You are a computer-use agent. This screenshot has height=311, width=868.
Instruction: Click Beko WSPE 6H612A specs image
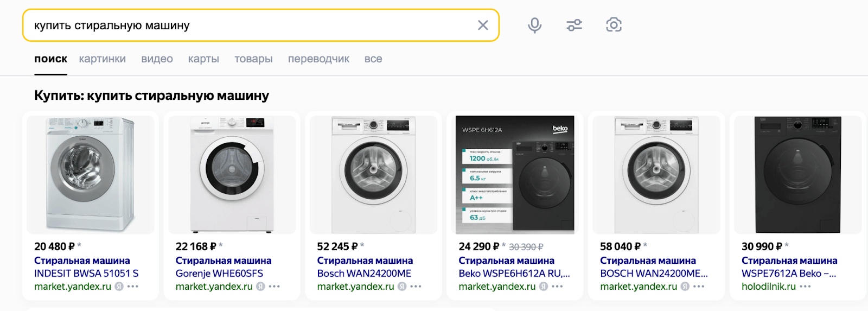pos(515,175)
